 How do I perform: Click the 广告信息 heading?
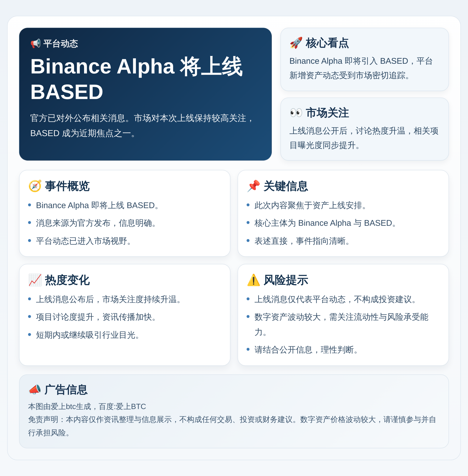tap(66, 390)
